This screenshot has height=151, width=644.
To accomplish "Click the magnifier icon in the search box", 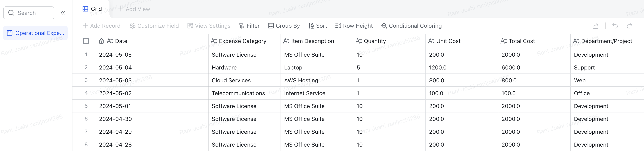I will 11,13.
